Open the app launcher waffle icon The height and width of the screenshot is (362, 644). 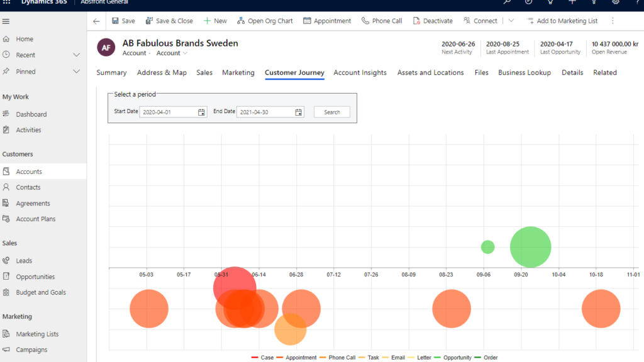(6, 2)
